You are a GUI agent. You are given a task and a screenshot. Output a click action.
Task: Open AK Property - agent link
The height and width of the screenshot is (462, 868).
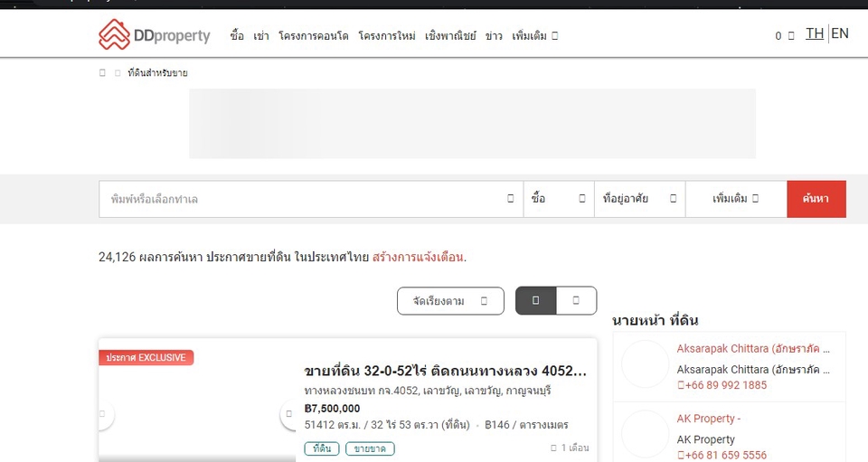[x=709, y=419]
